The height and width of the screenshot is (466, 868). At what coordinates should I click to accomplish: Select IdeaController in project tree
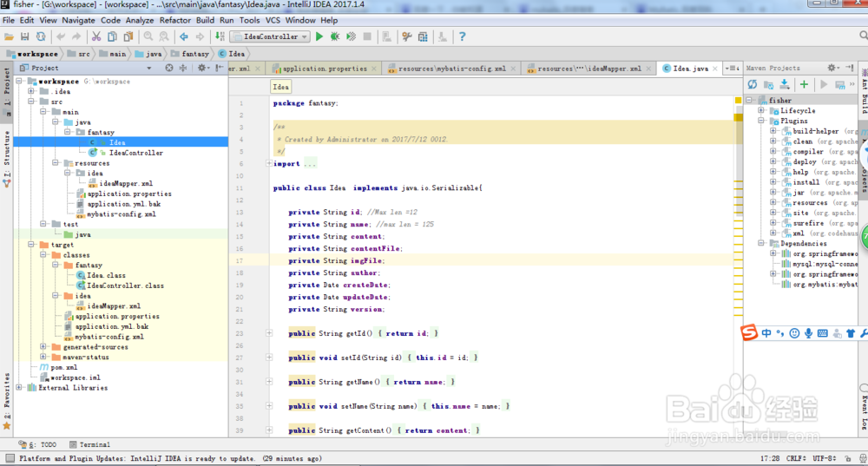(135, 153)
